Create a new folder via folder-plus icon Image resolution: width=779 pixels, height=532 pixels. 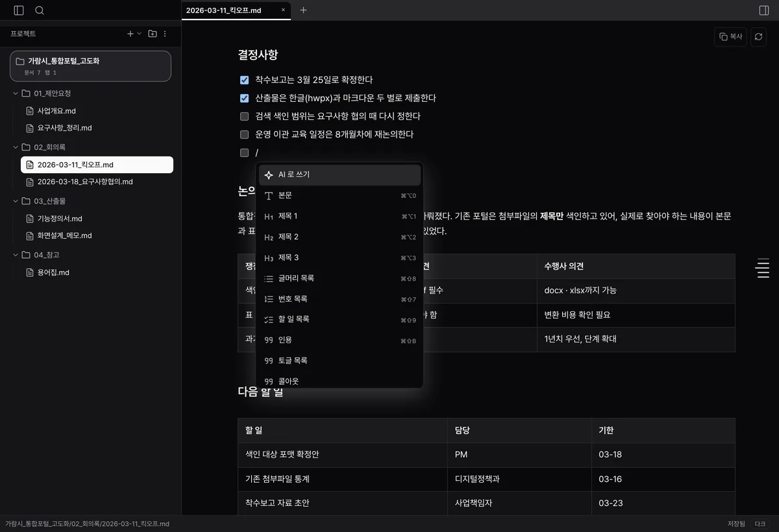153,34
